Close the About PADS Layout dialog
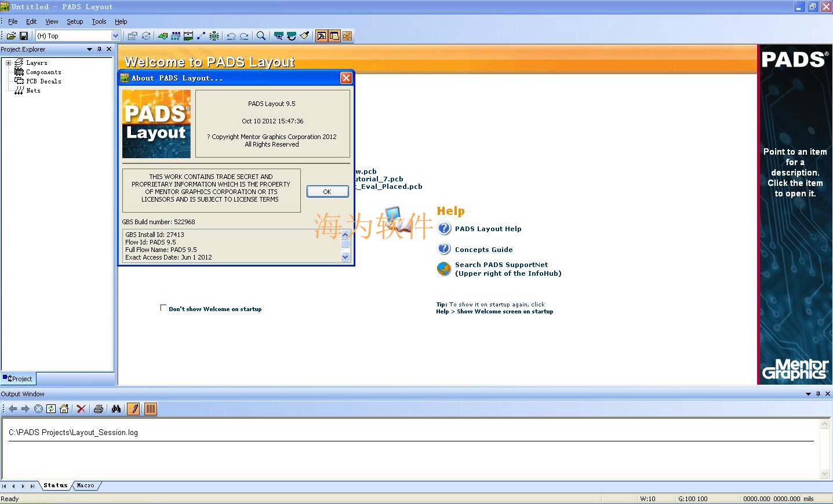This screenshot has width=833, height=504. coord(346,78)
